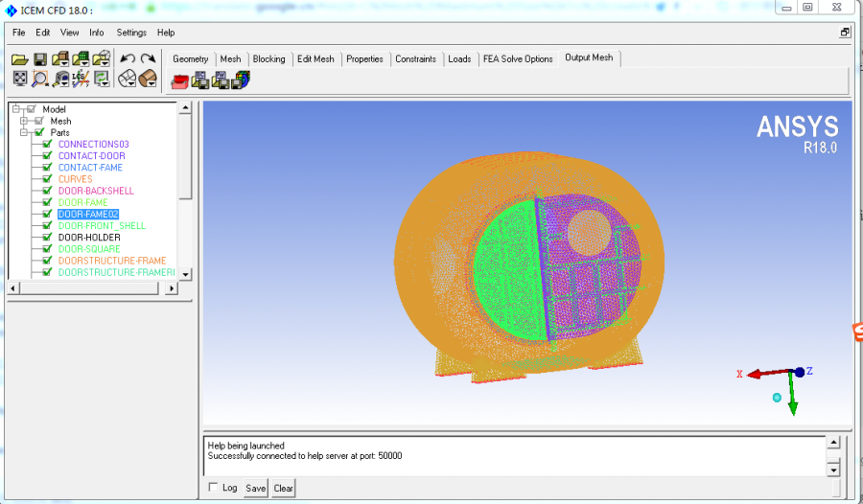Click the tree scroll right arrow
Screen dimensions: 863x504
pos(172,287)
